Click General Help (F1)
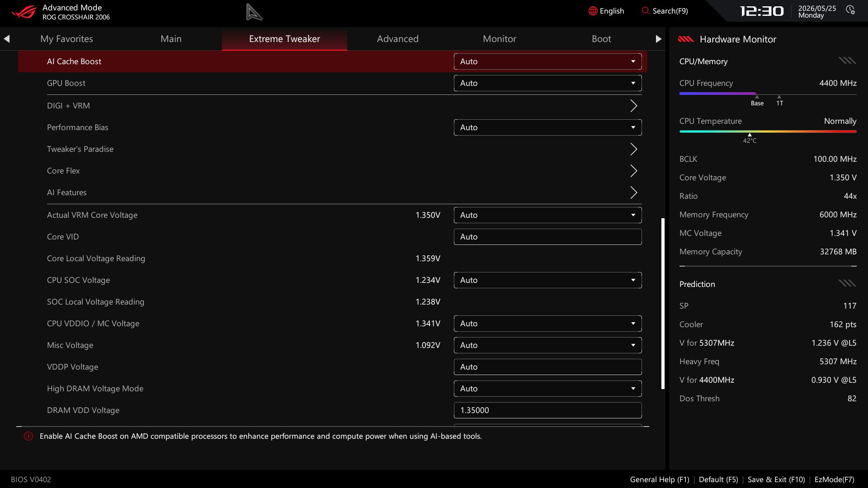Image resolution: width=868 pixels, height=488 pixels. 660,479
